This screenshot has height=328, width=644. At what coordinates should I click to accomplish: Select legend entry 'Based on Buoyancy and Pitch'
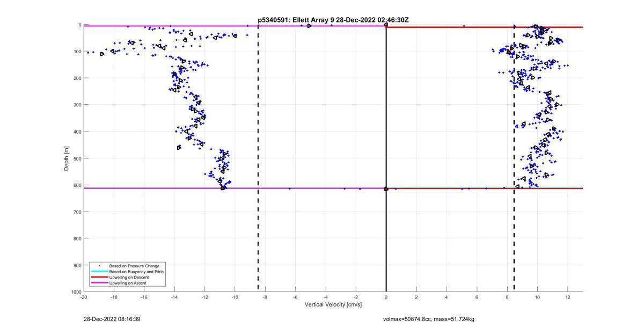tap(136, 272)
